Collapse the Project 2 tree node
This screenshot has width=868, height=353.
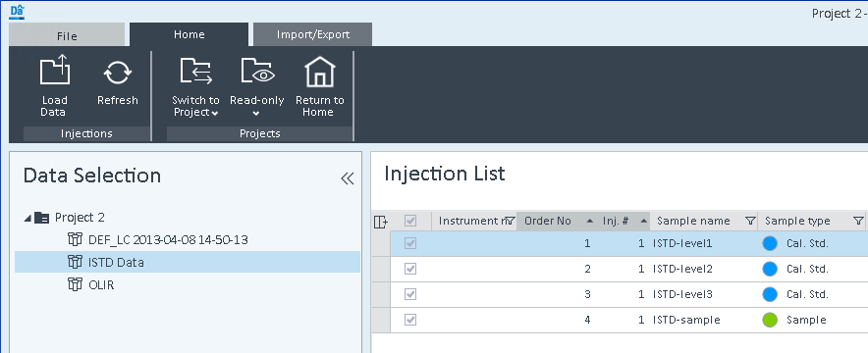27,219
